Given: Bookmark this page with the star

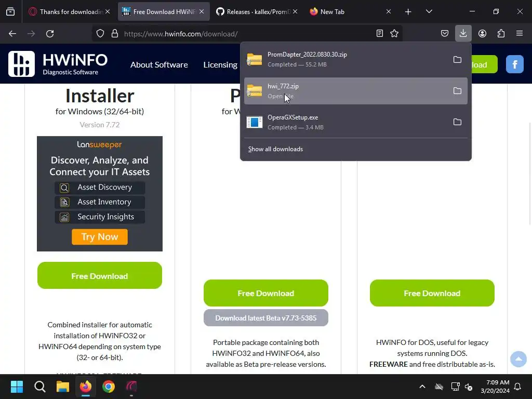Looking at the screenshot, I should pos(394,34).
